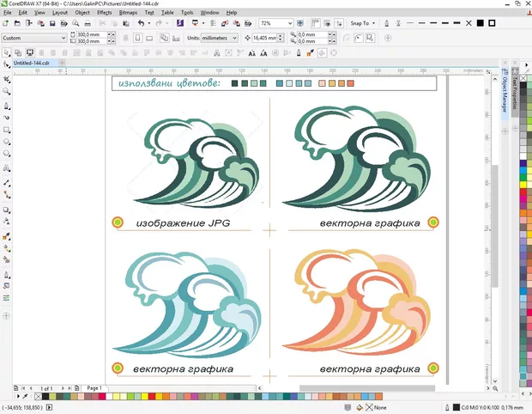
Task: Select the Parallel Dimension tool
Action: pyautogui.click(x=6, y=183)
